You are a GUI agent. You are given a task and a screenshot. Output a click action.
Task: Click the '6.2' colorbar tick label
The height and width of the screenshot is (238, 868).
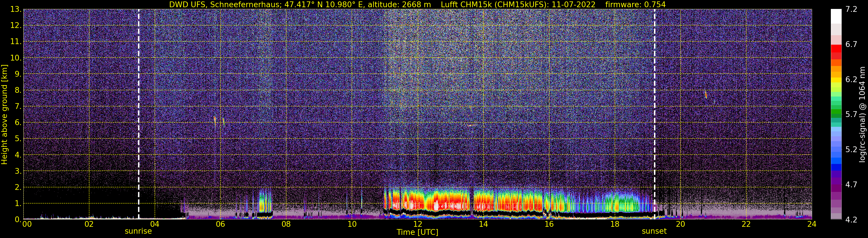(x=851, y=80)
